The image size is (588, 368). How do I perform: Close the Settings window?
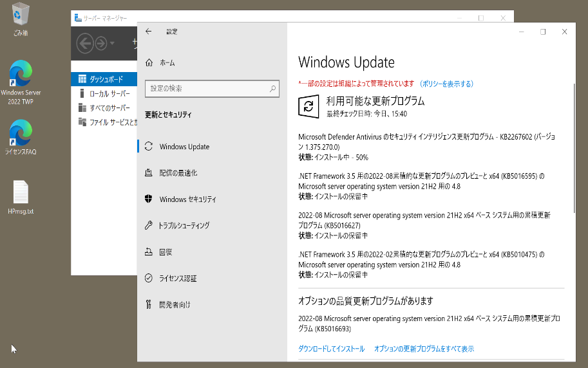[x=564, y=32]
